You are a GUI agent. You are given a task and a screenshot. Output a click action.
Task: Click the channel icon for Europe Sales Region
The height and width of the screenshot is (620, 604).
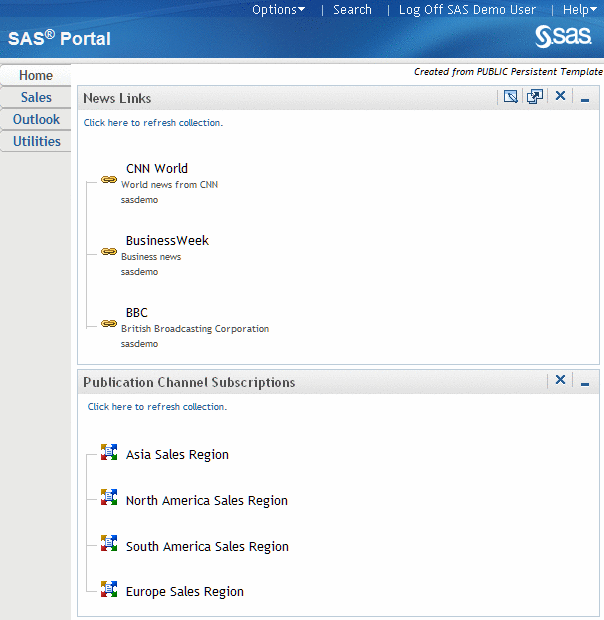(109, 589)
